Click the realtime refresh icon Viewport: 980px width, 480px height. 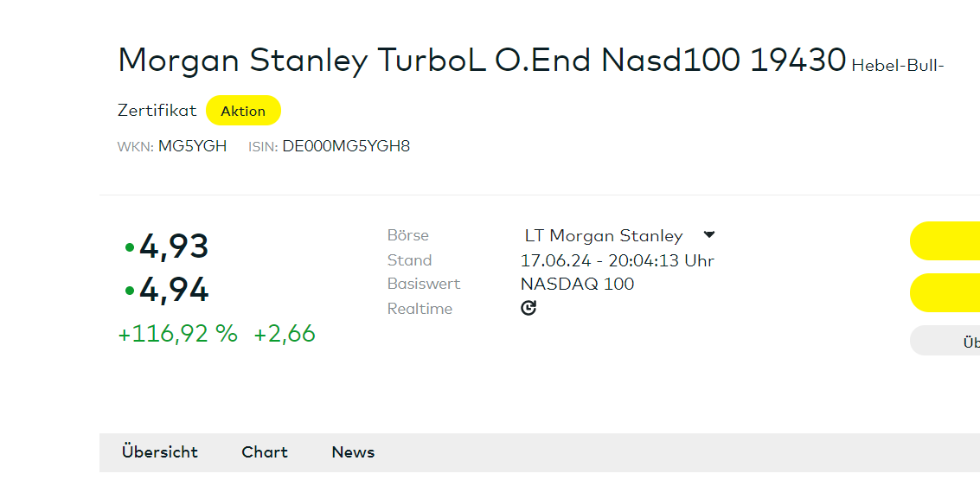tap(528, 308)
